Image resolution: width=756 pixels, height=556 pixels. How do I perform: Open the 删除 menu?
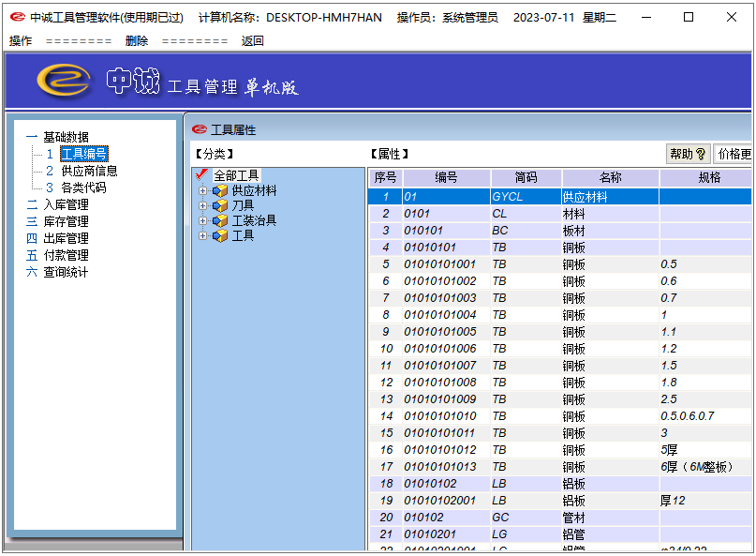point(137,41)
